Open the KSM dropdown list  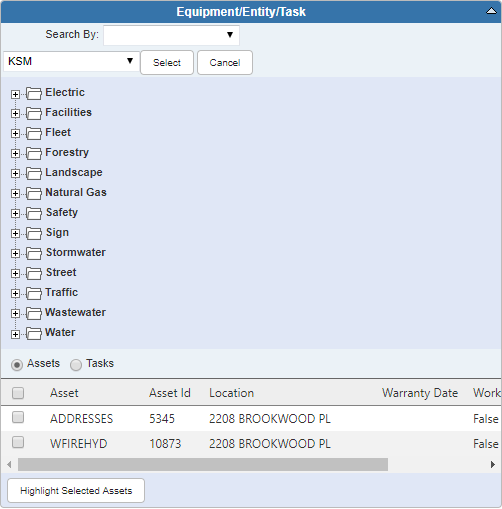tap(71, 61)
